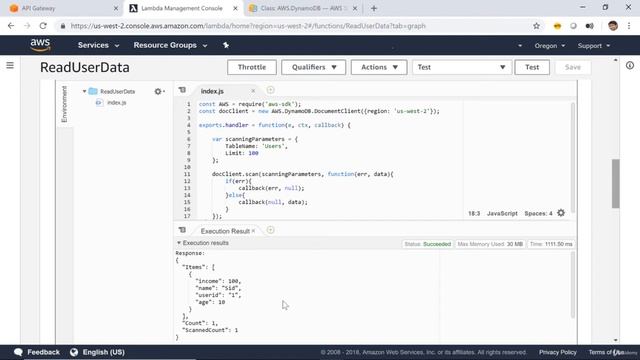Open the Environment side panel tab
The width and height of the screenshot is (640, 360).
click(x=64, y=104)
